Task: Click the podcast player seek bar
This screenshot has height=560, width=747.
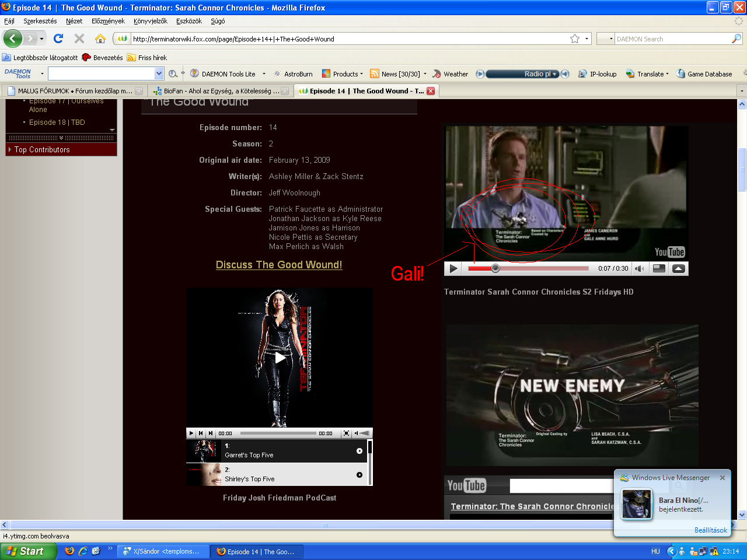Action: (278, 433)
